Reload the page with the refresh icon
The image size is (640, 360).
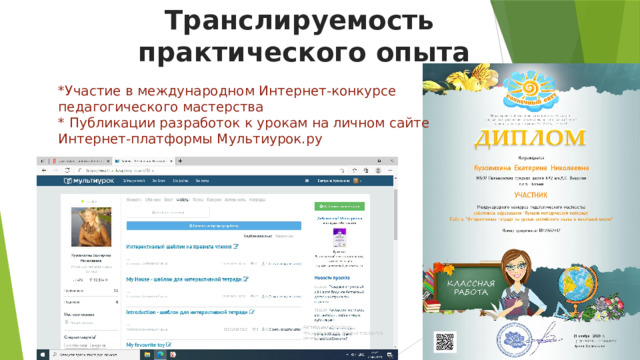67,170
